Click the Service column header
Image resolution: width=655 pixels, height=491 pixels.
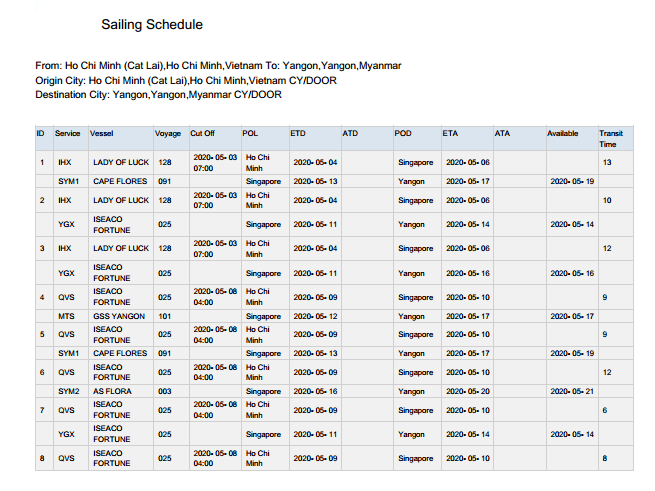point(68,133)
